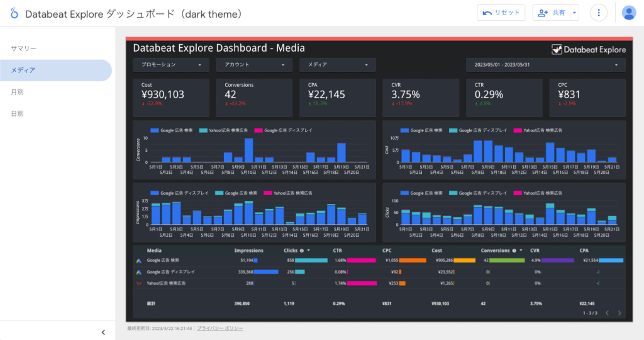Click the user account avatar

628,13
